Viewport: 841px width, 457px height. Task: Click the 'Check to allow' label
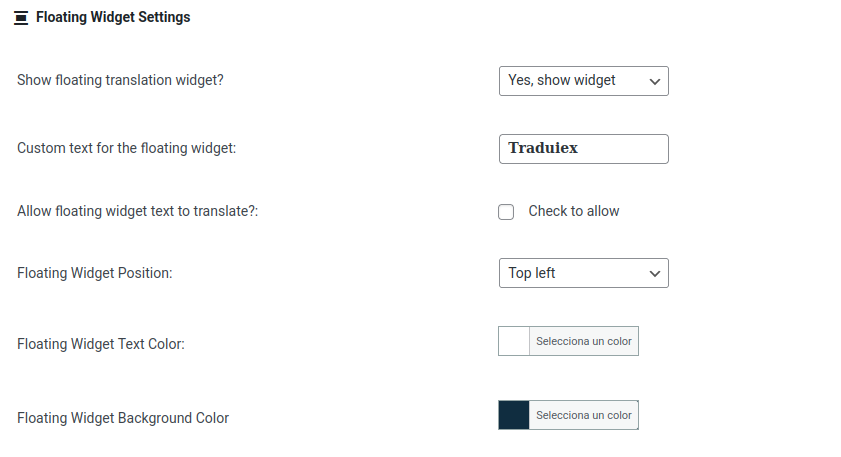click(573, 211)
